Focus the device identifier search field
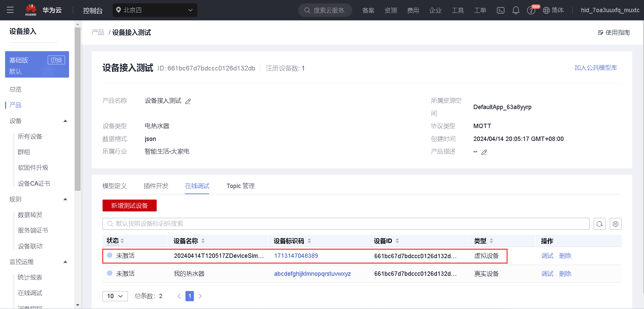The image size is (644, 309). 346,224
